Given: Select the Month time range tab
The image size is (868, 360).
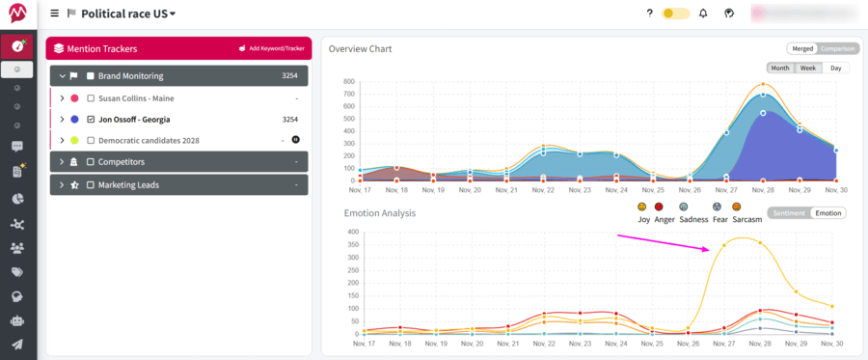Looking at the screenshot, I should coord(780,69).
